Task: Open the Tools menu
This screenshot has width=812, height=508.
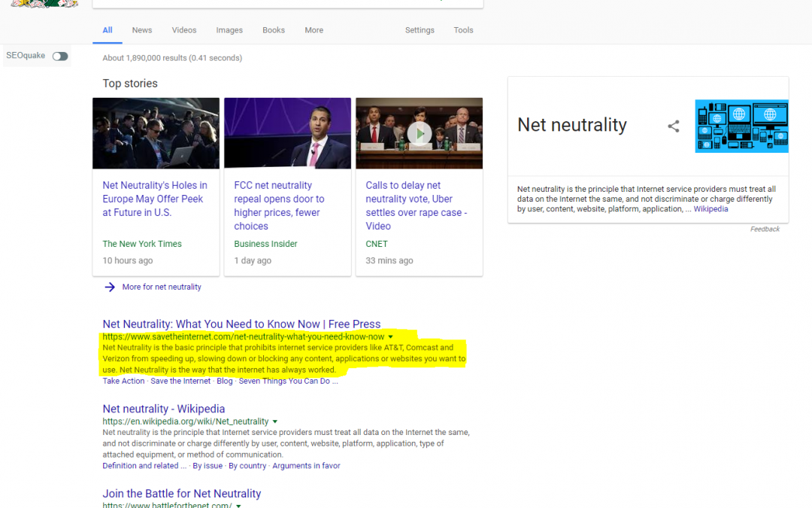Action: 463,30
